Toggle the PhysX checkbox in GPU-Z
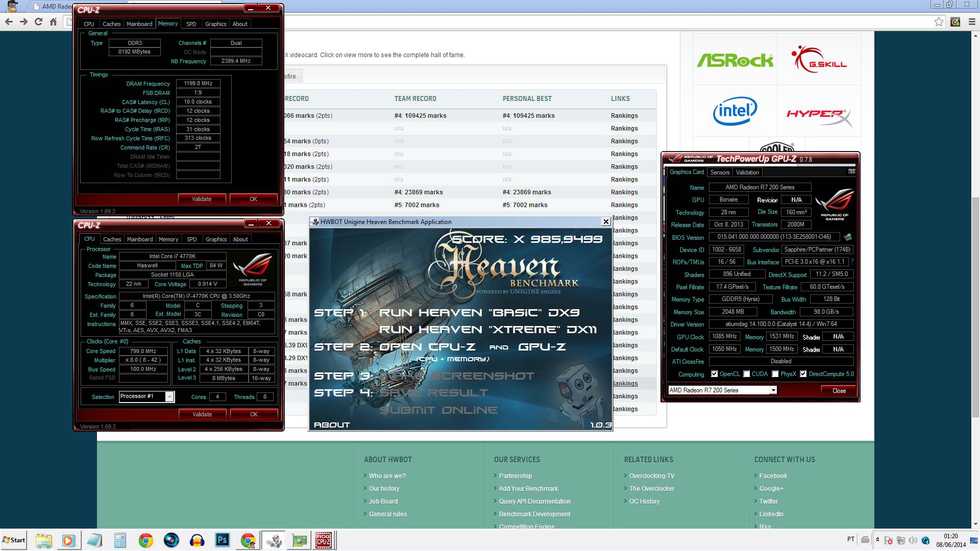 (775, 374)
